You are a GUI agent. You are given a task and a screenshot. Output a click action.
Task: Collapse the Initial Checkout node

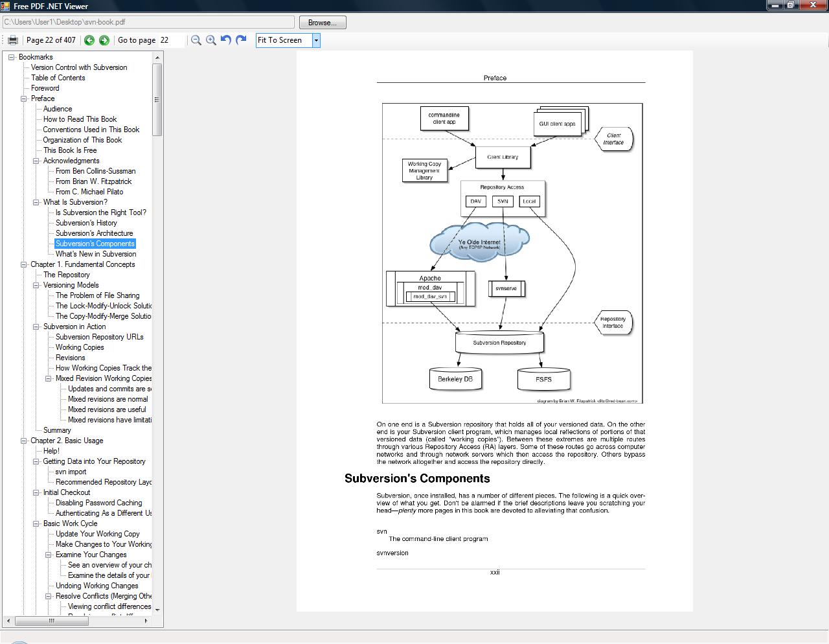coord(36,492)
